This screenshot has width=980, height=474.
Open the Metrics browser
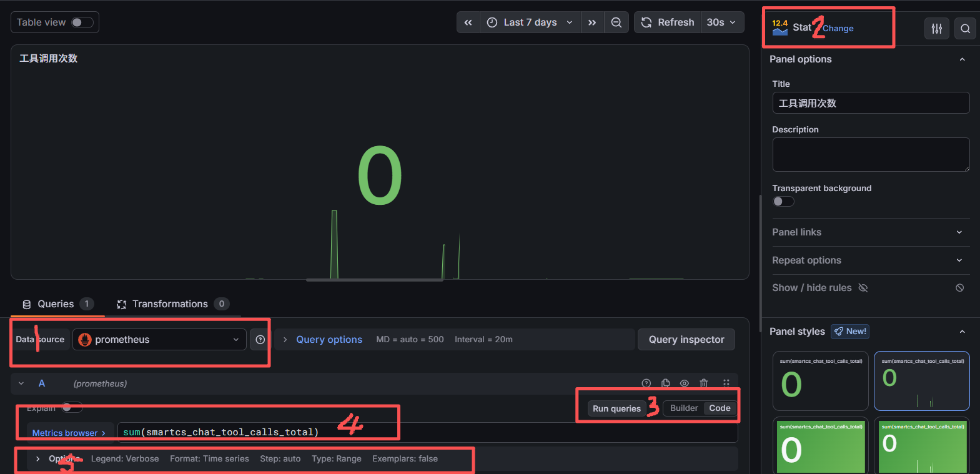69,433
